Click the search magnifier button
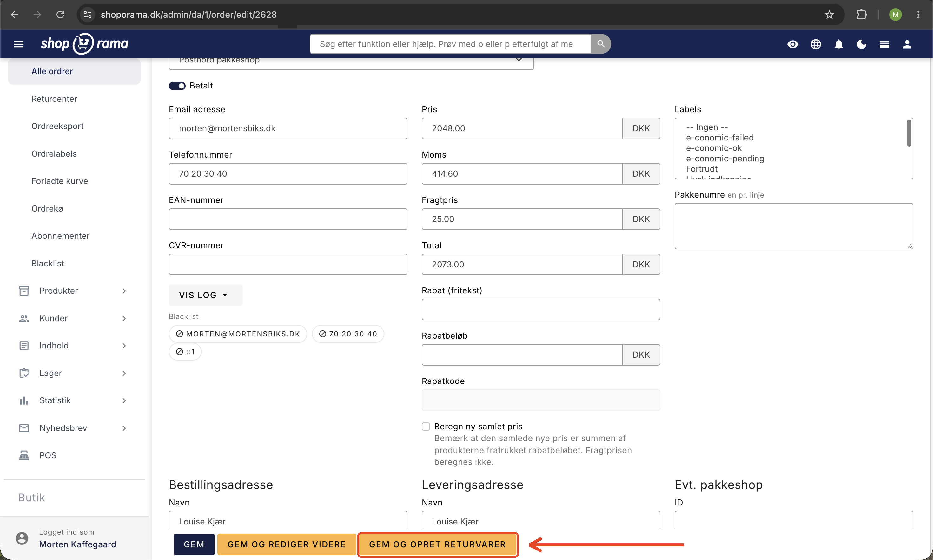Viewport: 933px width, 560px height. pos(601,44)
